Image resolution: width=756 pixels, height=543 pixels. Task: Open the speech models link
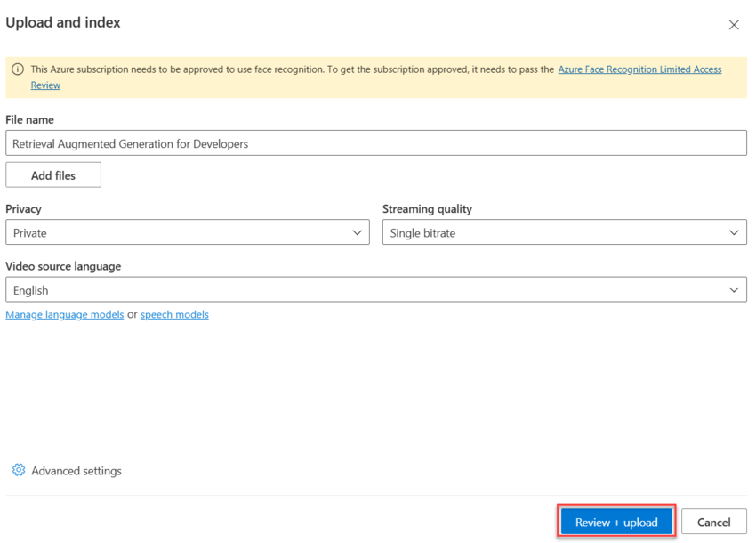174,314
